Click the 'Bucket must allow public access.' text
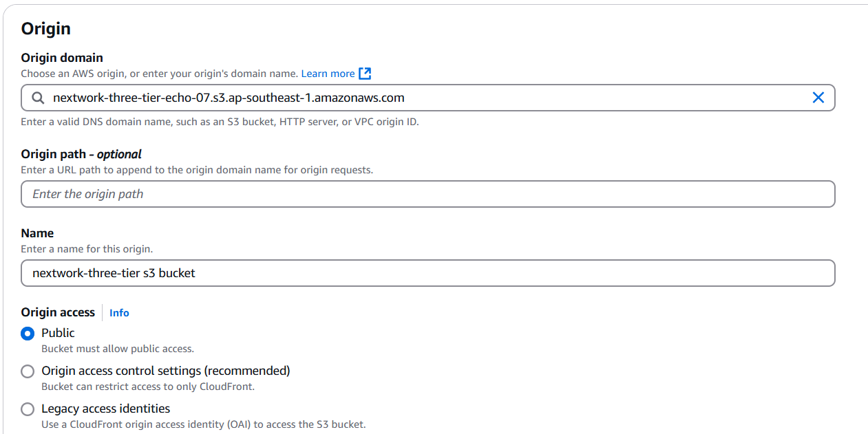The image size is (868, 434). click(x=118, y=349)
